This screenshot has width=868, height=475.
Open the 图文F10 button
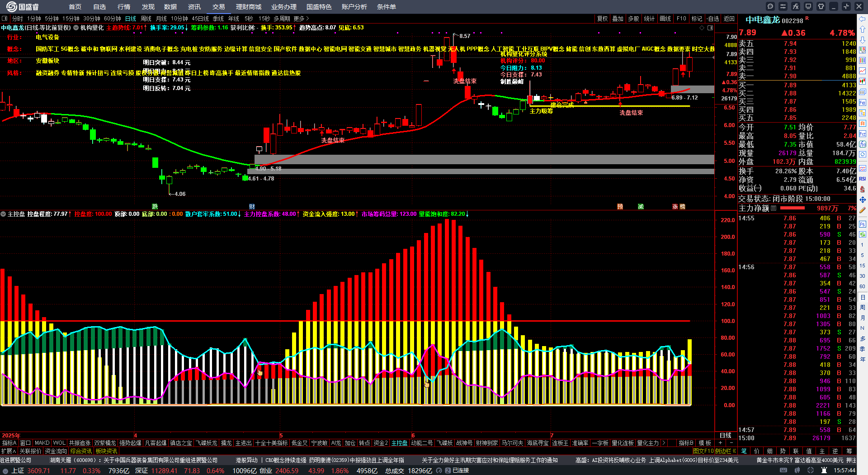(x=703, y=451)
